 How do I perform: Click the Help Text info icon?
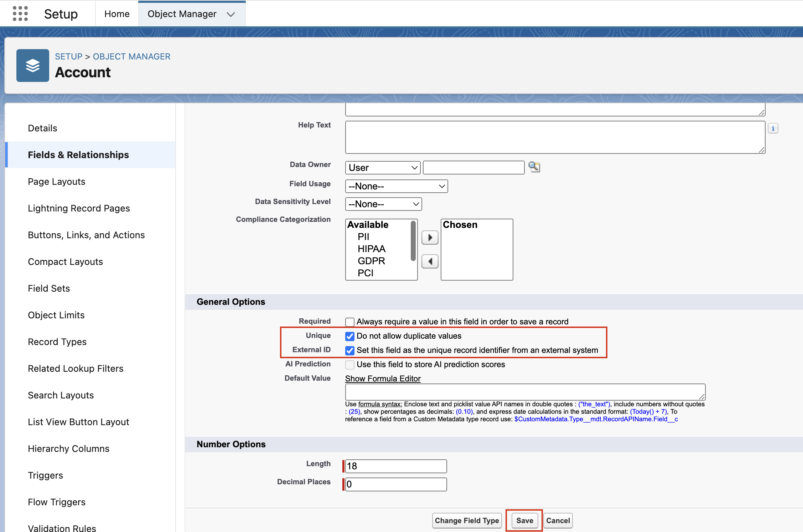(x=773, y=128)
